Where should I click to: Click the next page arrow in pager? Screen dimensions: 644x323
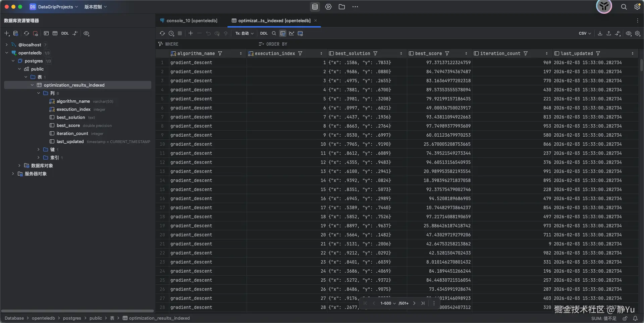(414, 303)
